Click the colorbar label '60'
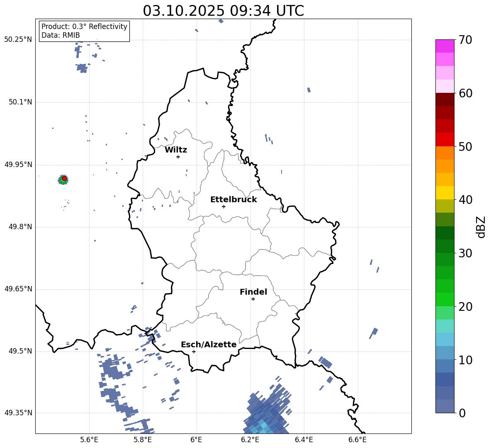Image resolution: width=491 pixels, height=448 pixels. (x=465, y=93)
